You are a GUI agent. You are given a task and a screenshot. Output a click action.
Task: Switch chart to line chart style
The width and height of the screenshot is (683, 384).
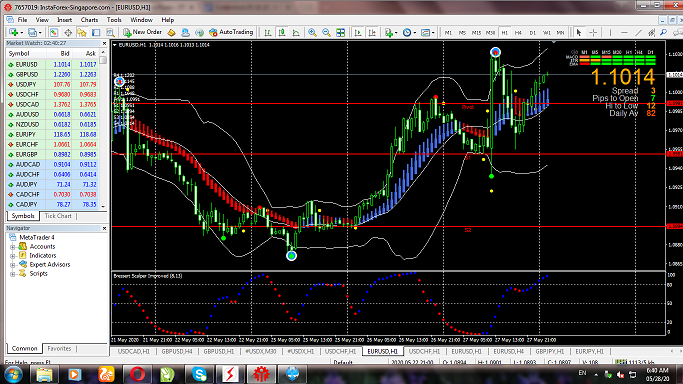296,32
